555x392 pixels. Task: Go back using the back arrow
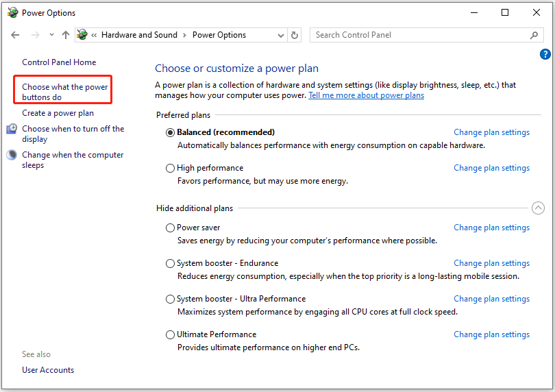pos(15,35)
